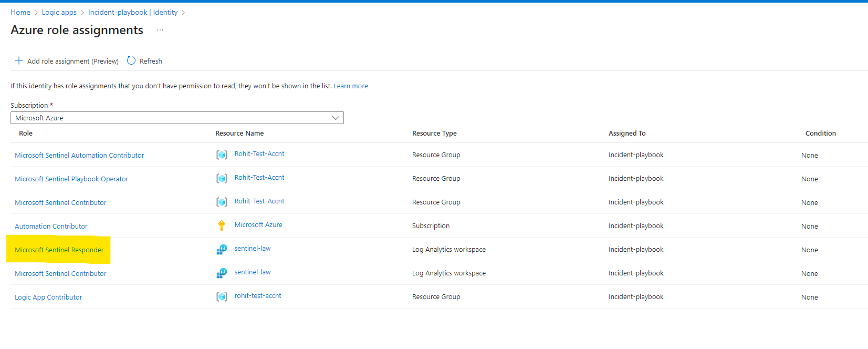Click the Assigned To column header
Viewport: 868px width, 349px height.
click(627, 133)
